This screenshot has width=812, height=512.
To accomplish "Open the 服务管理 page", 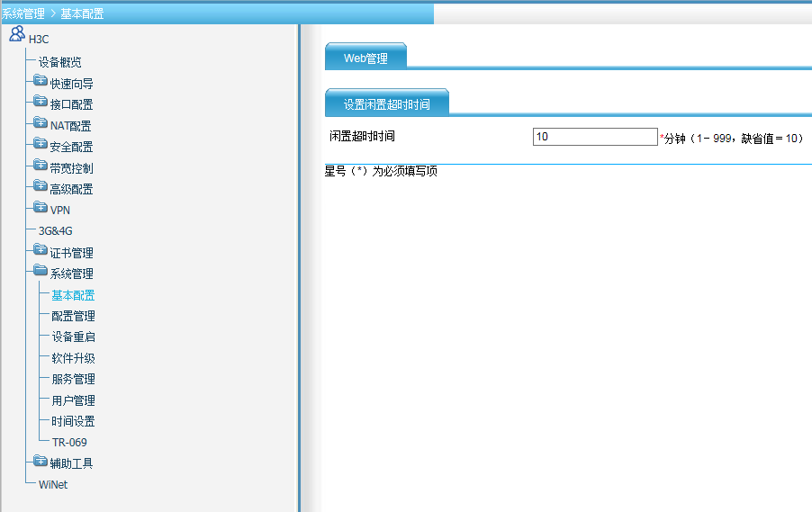I will (73, 380).
